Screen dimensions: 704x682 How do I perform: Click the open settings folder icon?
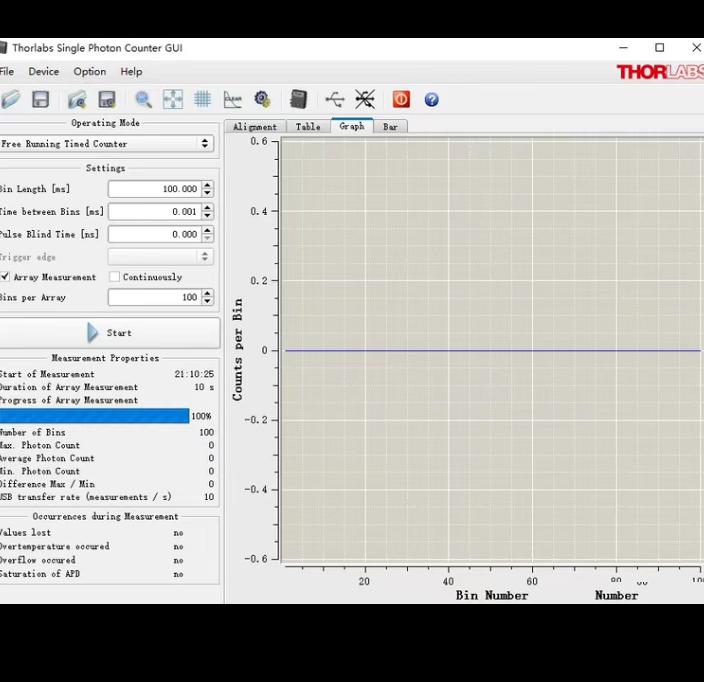pyautogui.click(x=77, y=100)
